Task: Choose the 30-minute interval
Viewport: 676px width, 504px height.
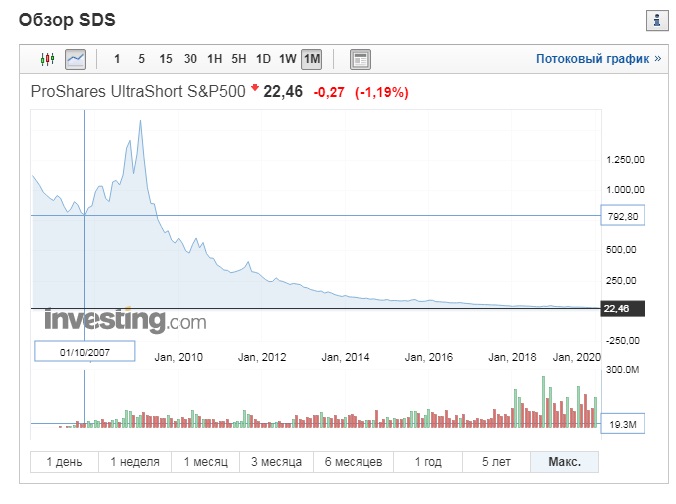Action: (190, 59)
